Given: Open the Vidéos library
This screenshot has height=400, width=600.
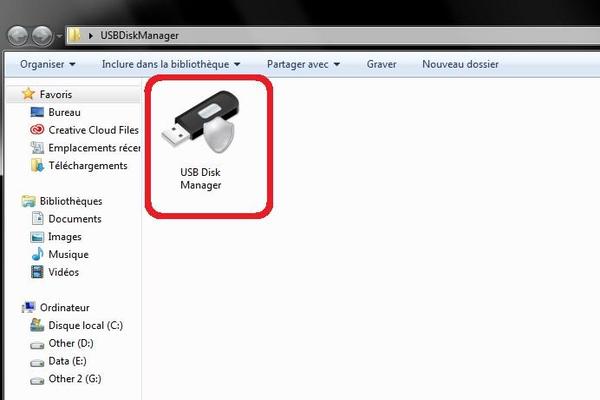Looking at the screenshot, I should click(63, 272).
